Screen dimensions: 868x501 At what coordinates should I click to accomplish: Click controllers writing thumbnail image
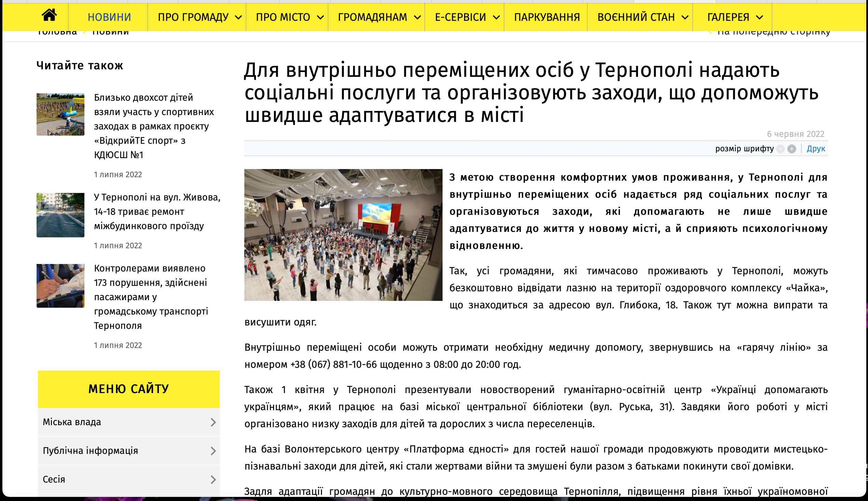click(60, 286)
